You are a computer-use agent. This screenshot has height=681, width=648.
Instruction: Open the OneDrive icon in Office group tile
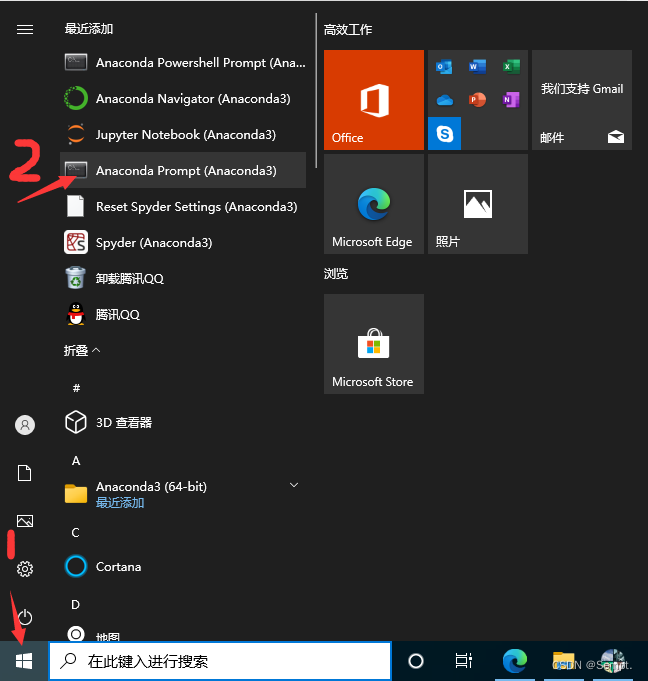pyautogui.click(x=444, y=100)
